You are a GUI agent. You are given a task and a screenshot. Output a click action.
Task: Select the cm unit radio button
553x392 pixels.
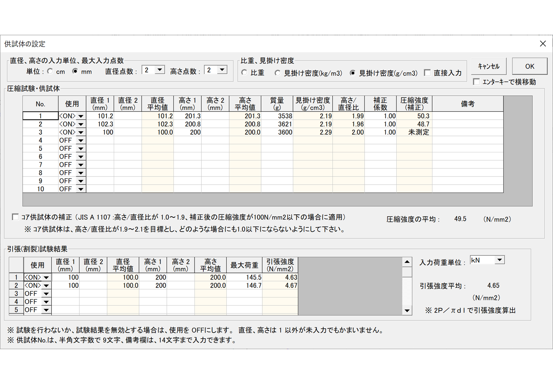coord(50,72)
